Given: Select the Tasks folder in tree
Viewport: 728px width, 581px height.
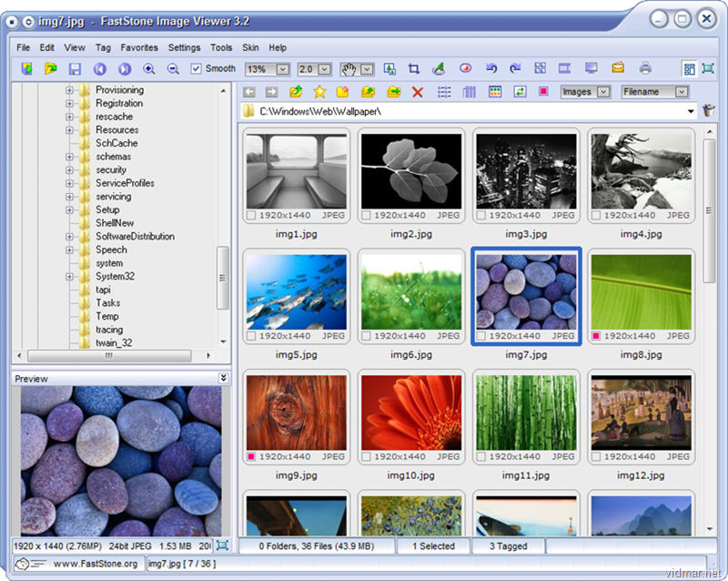Looking at the screenshot, I should [x=107, y=303].
